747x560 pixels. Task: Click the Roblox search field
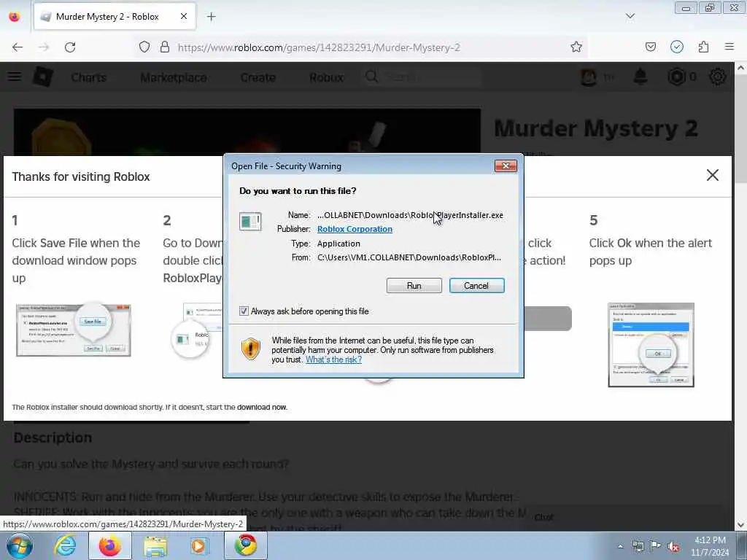coord(424,77)
